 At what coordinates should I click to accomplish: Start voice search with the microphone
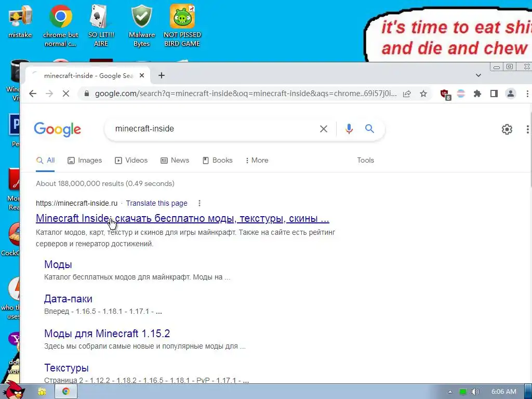click(349, 129)
